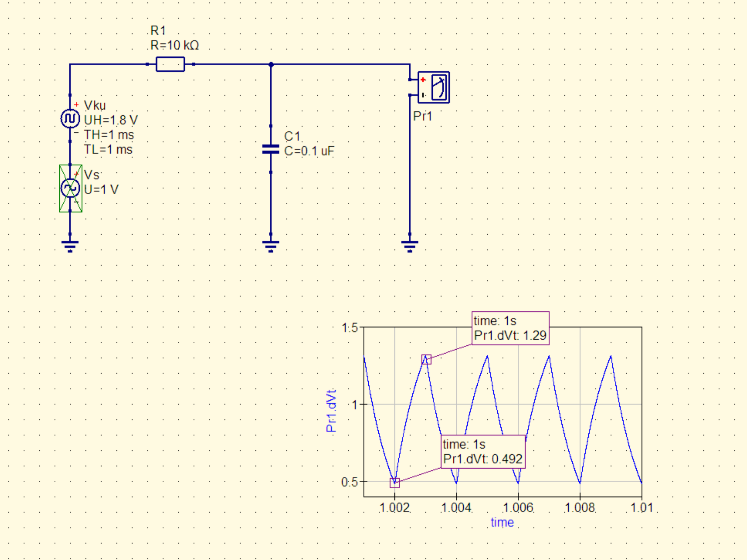Click the ground symbol beneath probe Pr1

point(410,244)
